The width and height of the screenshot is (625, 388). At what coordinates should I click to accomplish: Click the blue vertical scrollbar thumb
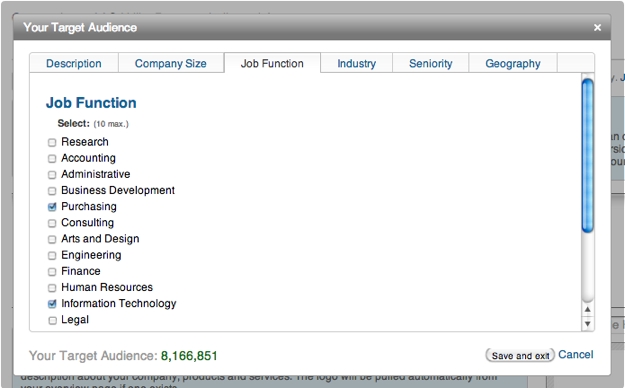coord(588,156)
